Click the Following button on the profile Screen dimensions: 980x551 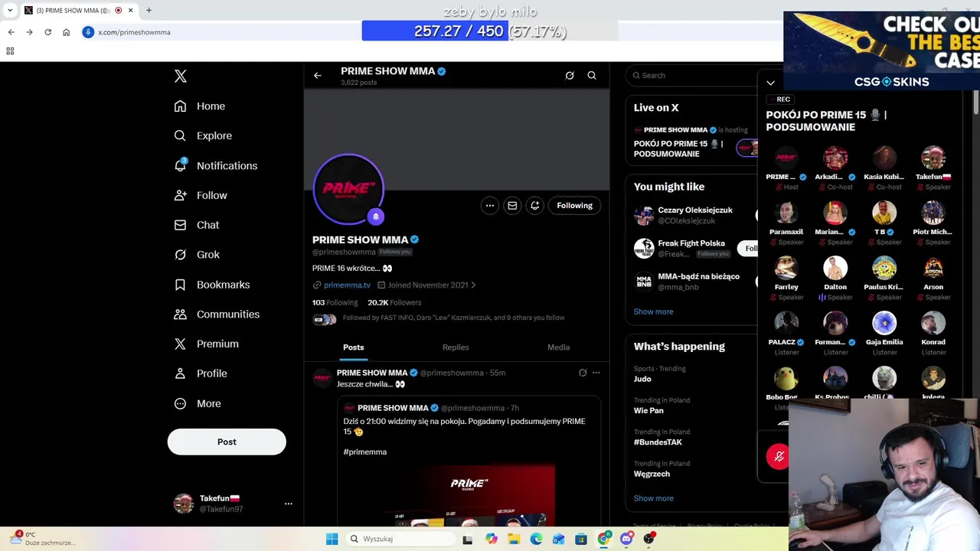574,205
